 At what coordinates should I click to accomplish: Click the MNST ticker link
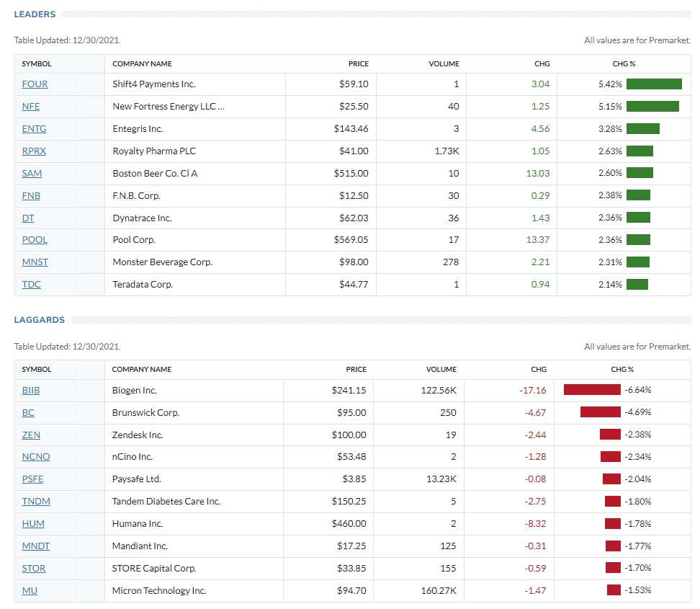(35, 262)
